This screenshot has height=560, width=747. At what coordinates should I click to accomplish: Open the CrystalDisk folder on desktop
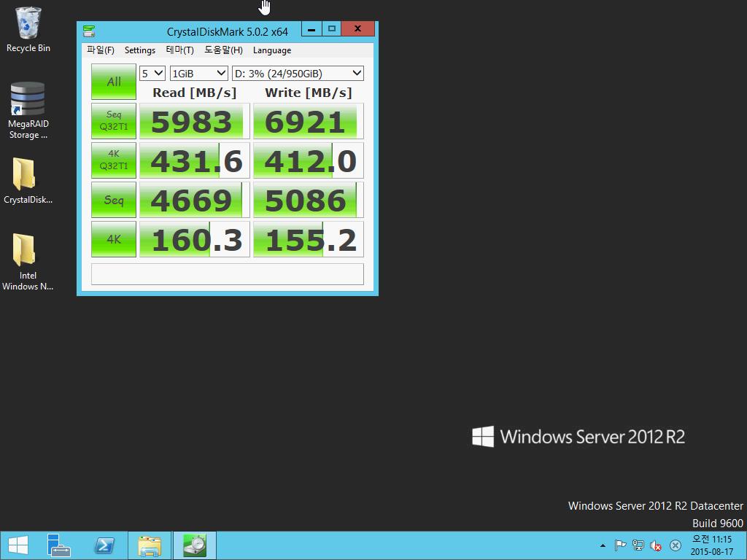28,182
